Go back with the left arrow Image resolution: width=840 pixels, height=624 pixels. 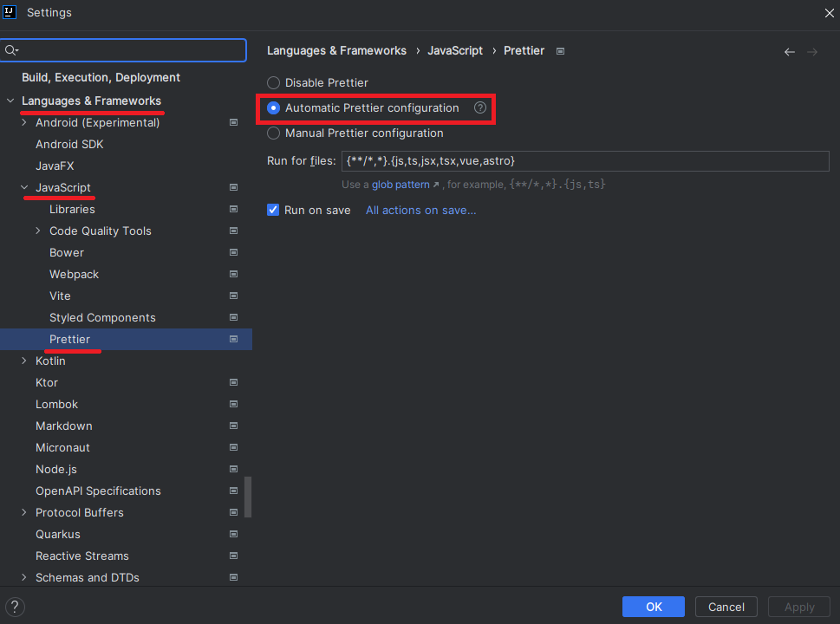tap(790, 52)
